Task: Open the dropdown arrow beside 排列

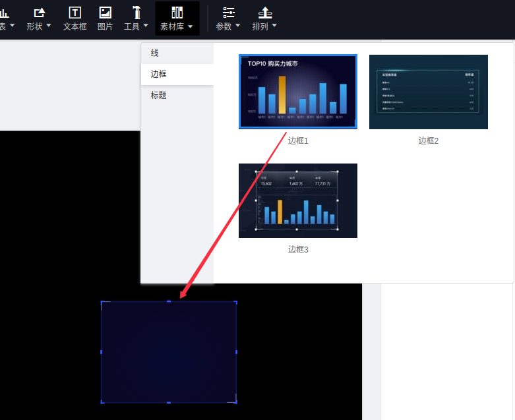Action: (x=274, y=26)
